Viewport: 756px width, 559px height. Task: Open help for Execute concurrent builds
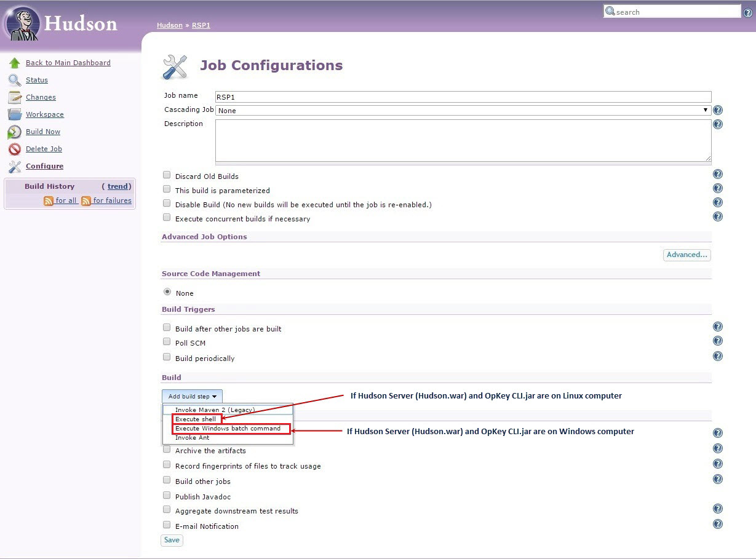pyautogui.click(x=718, y=217)
